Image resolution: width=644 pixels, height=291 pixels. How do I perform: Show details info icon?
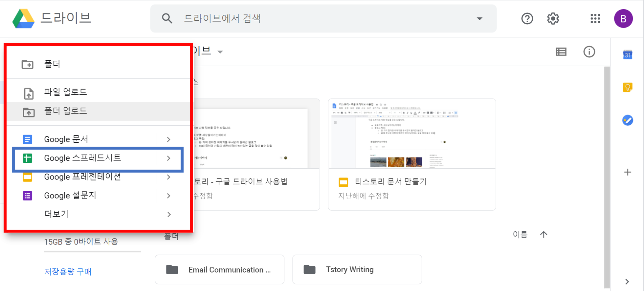pyautogui.click(x=589, y=52)
